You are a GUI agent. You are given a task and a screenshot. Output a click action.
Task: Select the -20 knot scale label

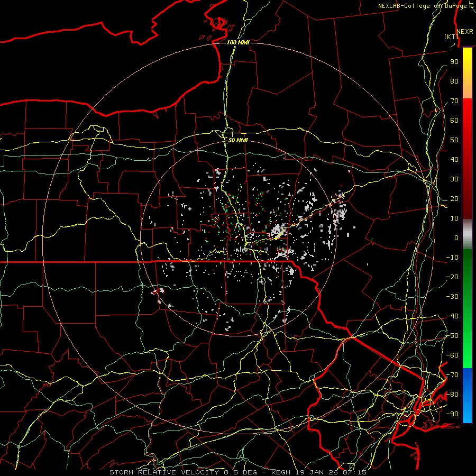point(452,277)
